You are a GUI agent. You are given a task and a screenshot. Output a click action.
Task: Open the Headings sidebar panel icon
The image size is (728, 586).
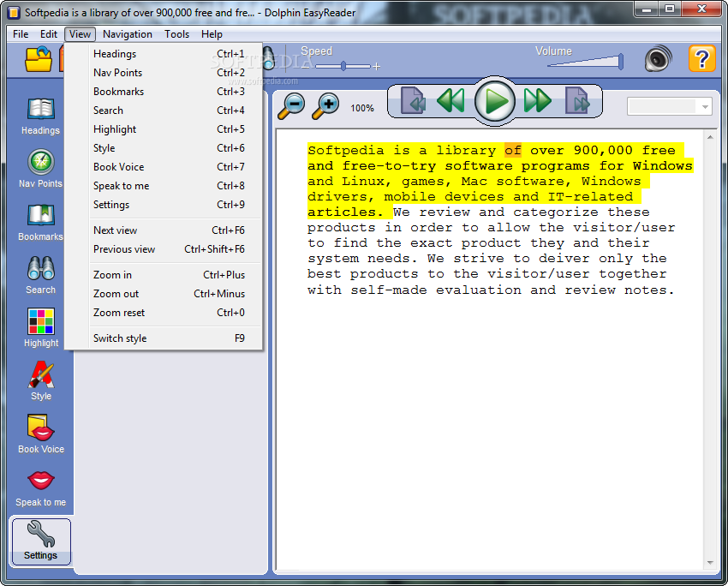click(x=41, y=110)
